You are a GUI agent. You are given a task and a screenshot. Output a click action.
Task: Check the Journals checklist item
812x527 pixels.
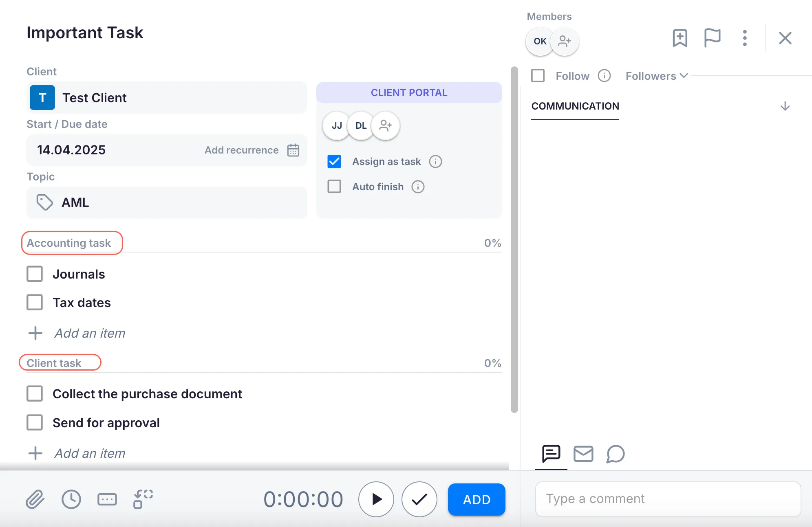coord(35,274)
